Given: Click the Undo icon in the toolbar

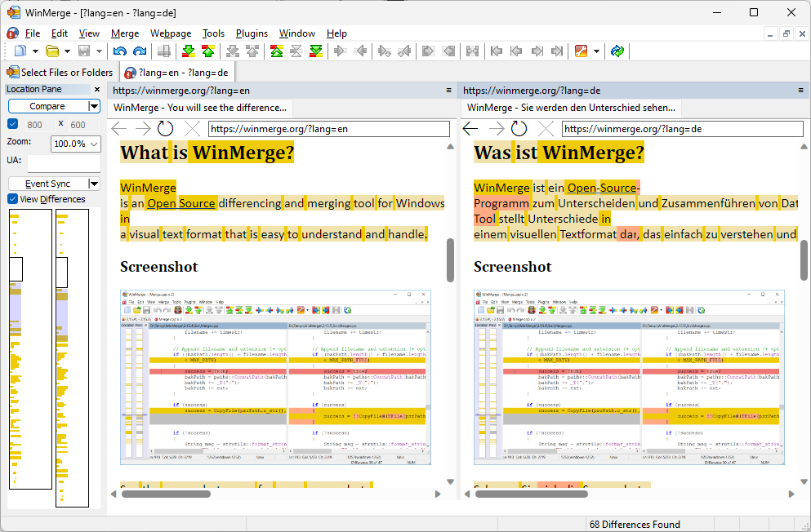Looking at the screenshot, I should [119, 51].
